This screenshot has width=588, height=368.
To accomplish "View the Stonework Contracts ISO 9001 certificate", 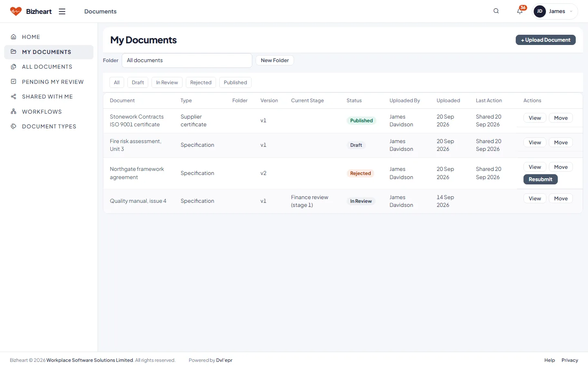I will [535, 118].
